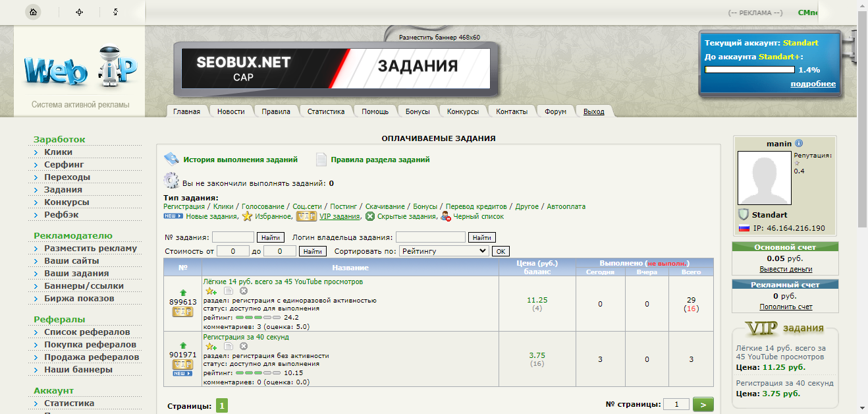The width and height of the screenshot is (868, 414).
Task: Click the diagonal arrows icon in the top toolbar
Action: [115, 12]
